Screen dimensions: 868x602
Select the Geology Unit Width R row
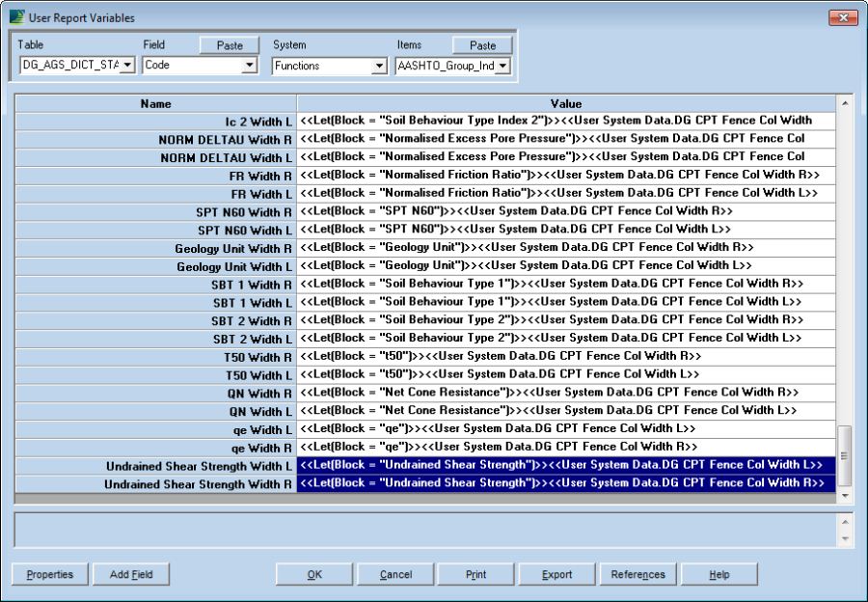[155, 248]
